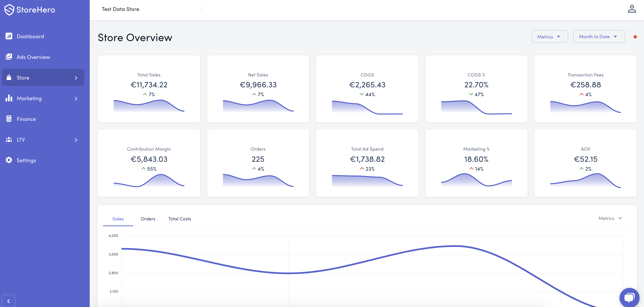The width and height of the screenshot is (644, 307).
Task: Click the Total Ad Spend sparkline chart
Action: pos(367,181)
